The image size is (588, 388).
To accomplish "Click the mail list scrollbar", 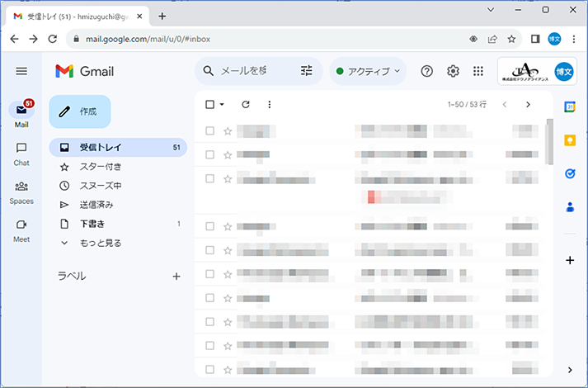I will pos(550,141).
